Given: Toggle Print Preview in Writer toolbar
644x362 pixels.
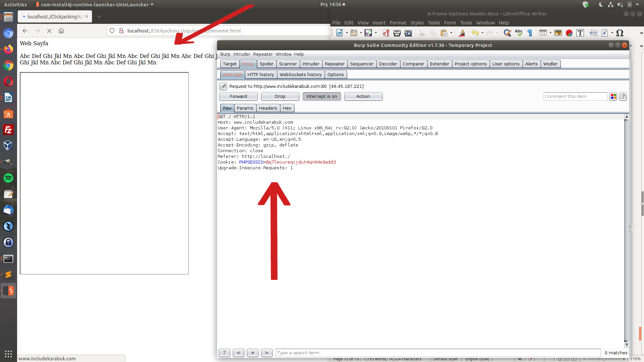Looking at the screenshot, I should point(408,33).
